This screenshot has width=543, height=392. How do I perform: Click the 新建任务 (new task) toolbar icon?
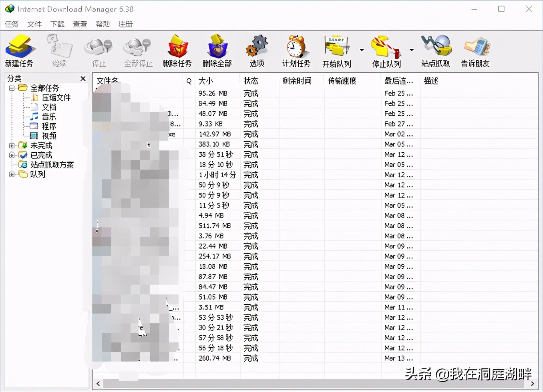pos(19,51)
